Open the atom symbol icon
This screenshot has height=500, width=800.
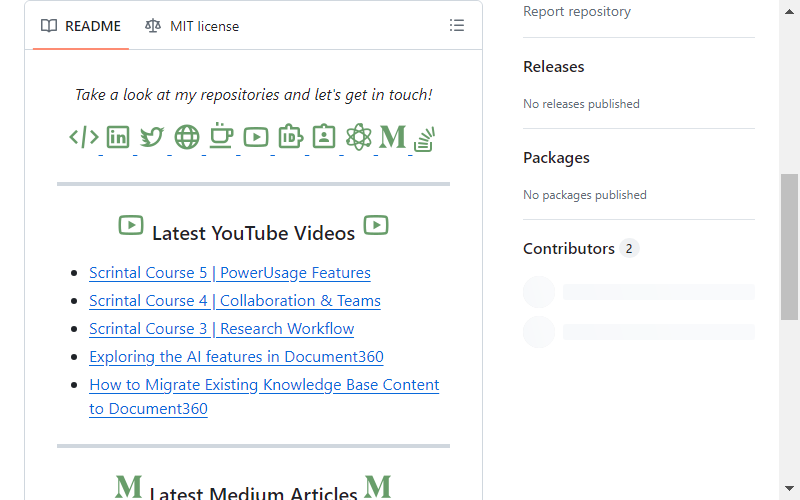click(x=359, y=137)
